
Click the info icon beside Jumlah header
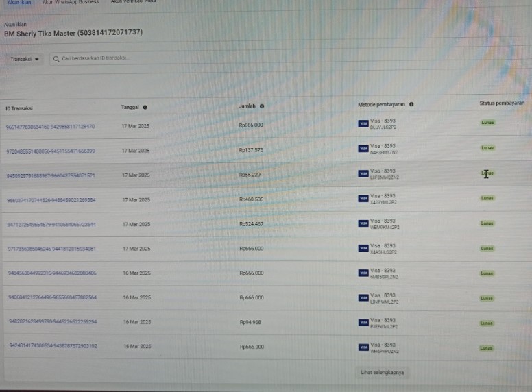pos(262,106)
